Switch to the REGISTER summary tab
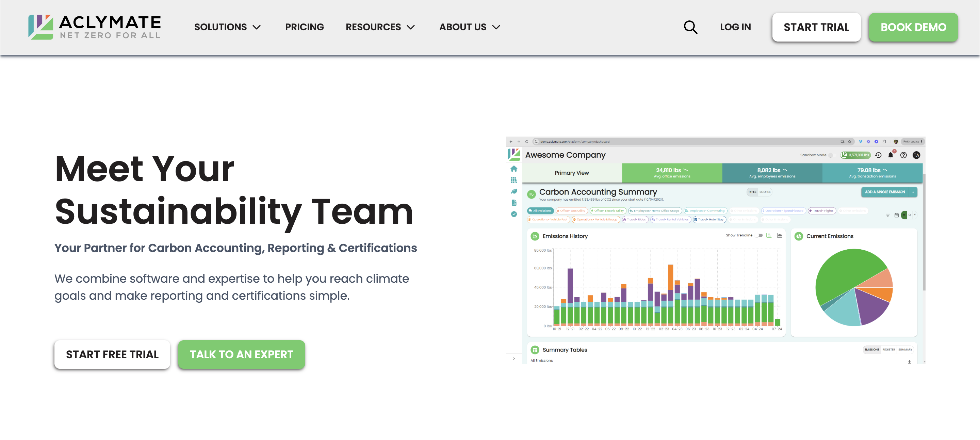Image resolution: width=980 pixels, height=440 pixels. coord(888,350)
